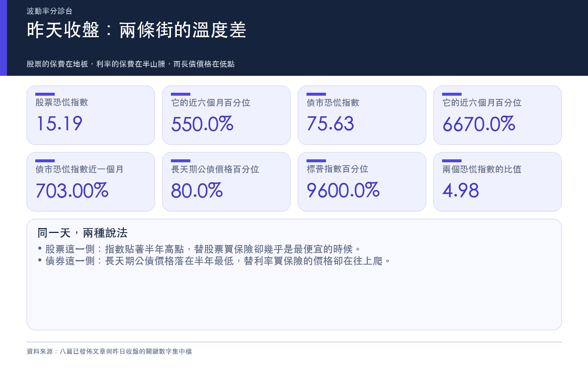
Task: Select the value "75.63"
Action: pyautogui.click(x=330, y=124)
